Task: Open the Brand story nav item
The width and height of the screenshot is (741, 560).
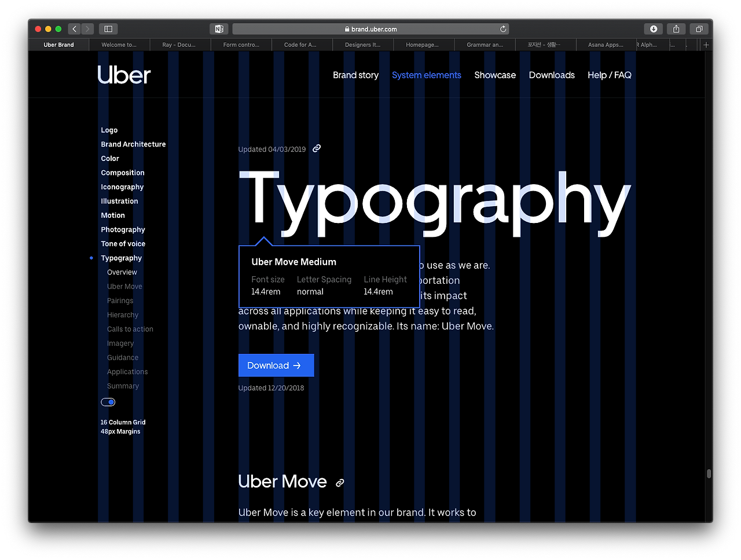Action: click(x=355, y=75)
